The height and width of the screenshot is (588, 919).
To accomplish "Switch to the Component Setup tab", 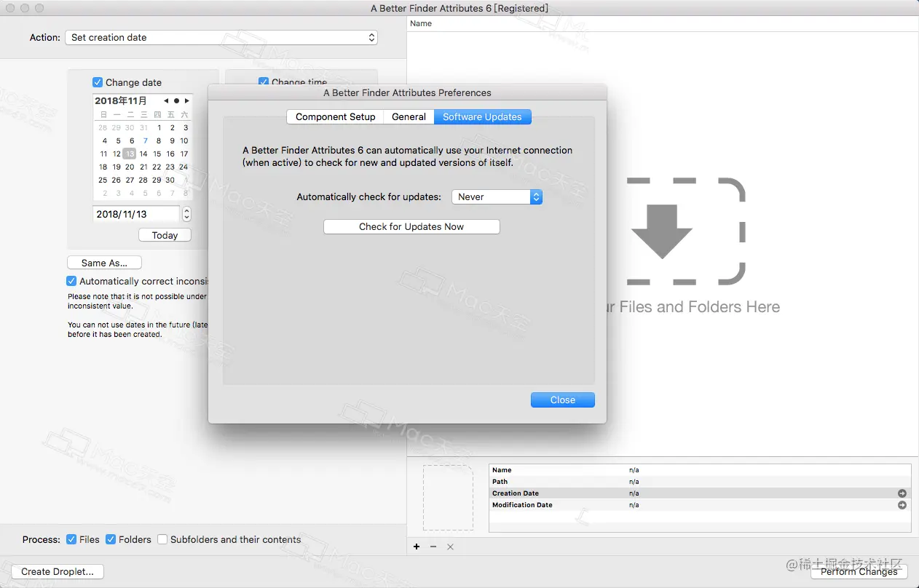I will click(x=336, y=116).
